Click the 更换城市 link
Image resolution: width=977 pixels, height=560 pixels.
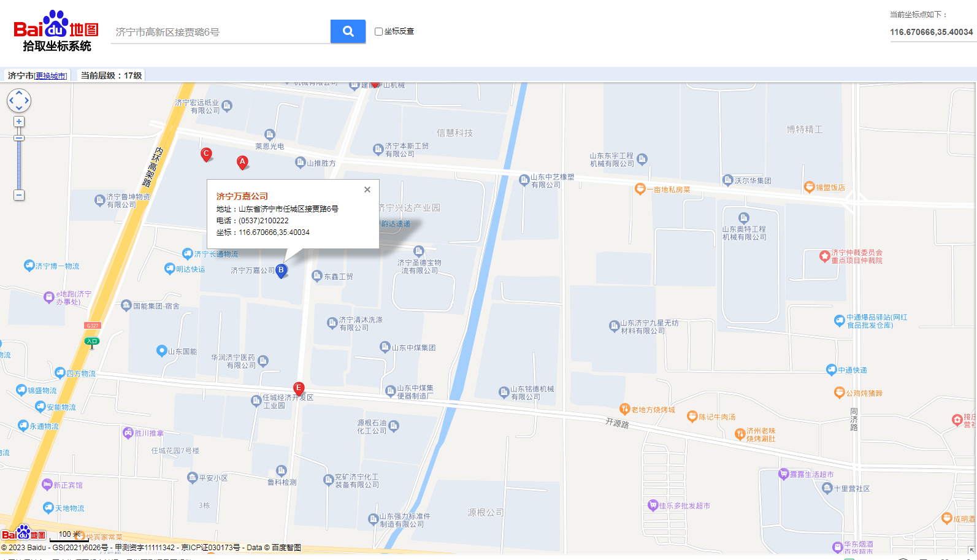(x=50, y=76)
